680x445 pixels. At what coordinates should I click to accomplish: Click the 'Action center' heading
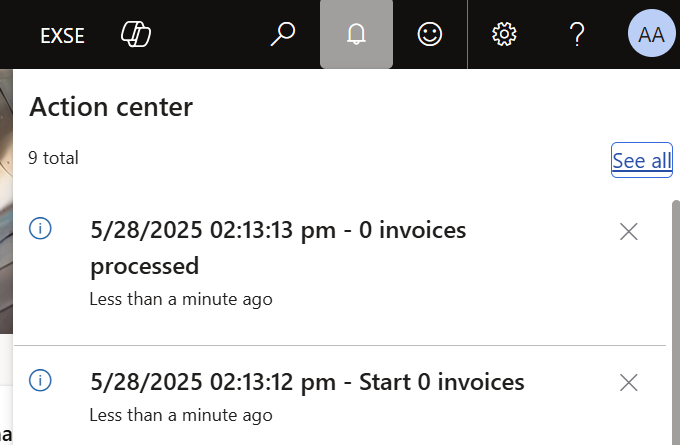click(x=111, y=107)
